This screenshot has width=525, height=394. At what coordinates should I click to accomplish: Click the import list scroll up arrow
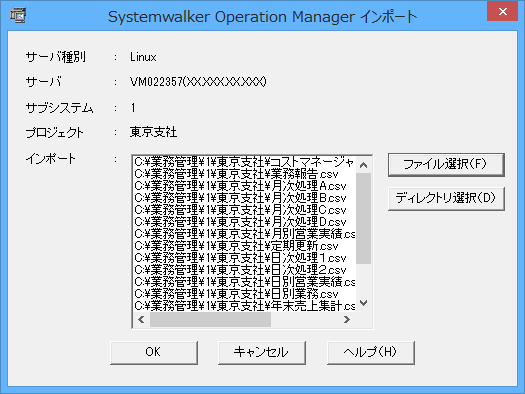(x=364, y=165)
